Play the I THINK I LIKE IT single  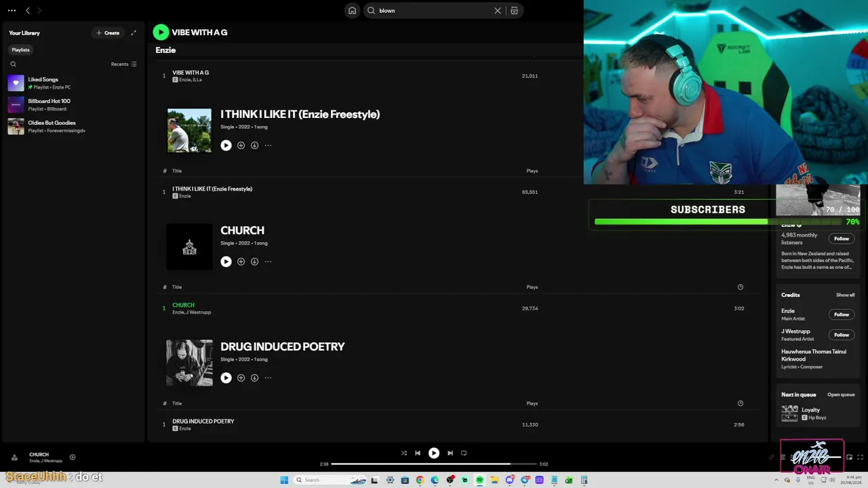tap(226, 145)
